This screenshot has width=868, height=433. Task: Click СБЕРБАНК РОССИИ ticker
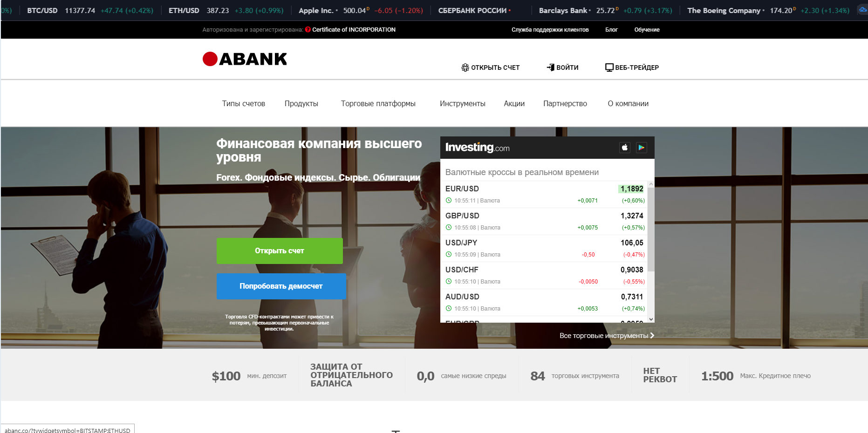click(474, 11)
